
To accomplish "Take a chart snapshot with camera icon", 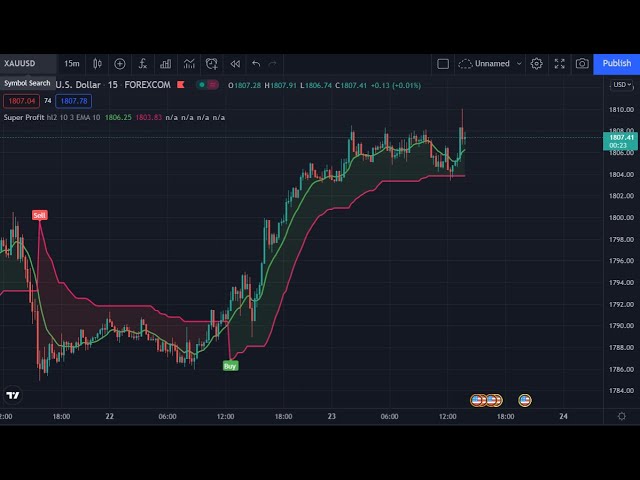I will click(582, 63).
